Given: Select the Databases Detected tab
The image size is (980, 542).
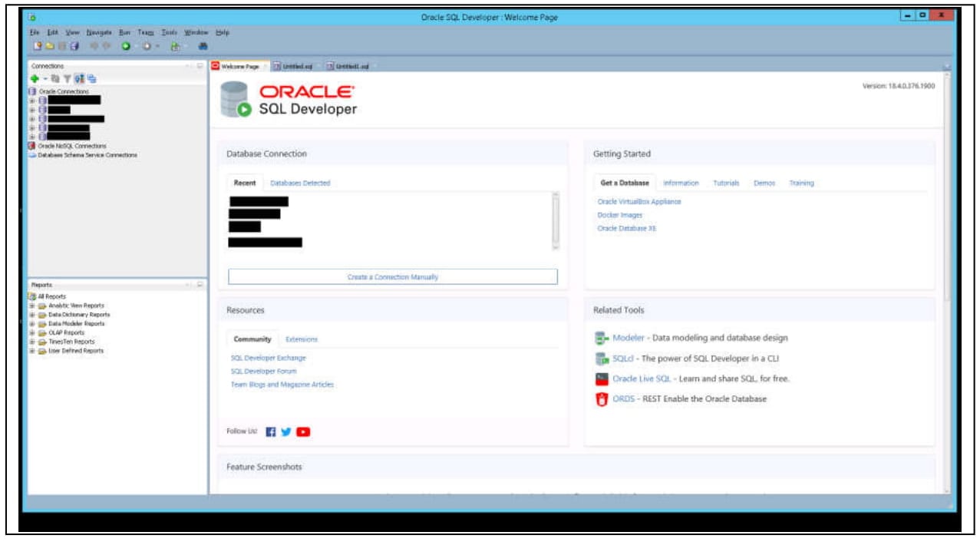Looking at the screenshot, I should click(300, 183).
